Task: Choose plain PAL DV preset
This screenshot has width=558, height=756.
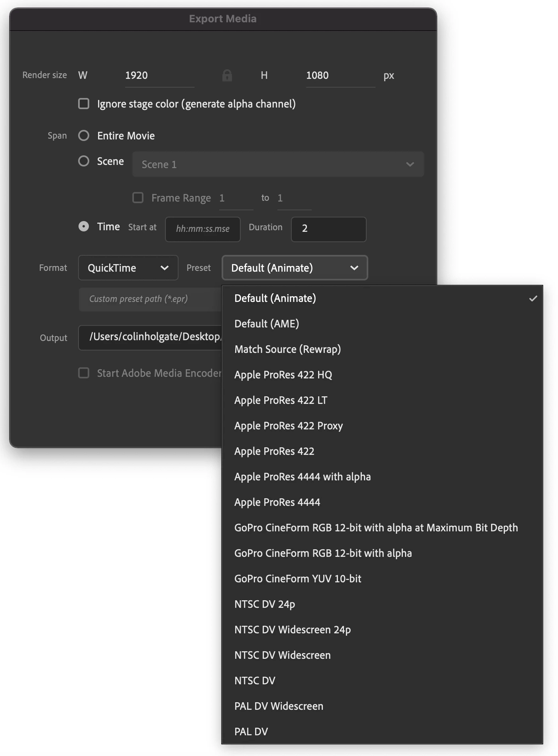Action: [x=382, y=732]
